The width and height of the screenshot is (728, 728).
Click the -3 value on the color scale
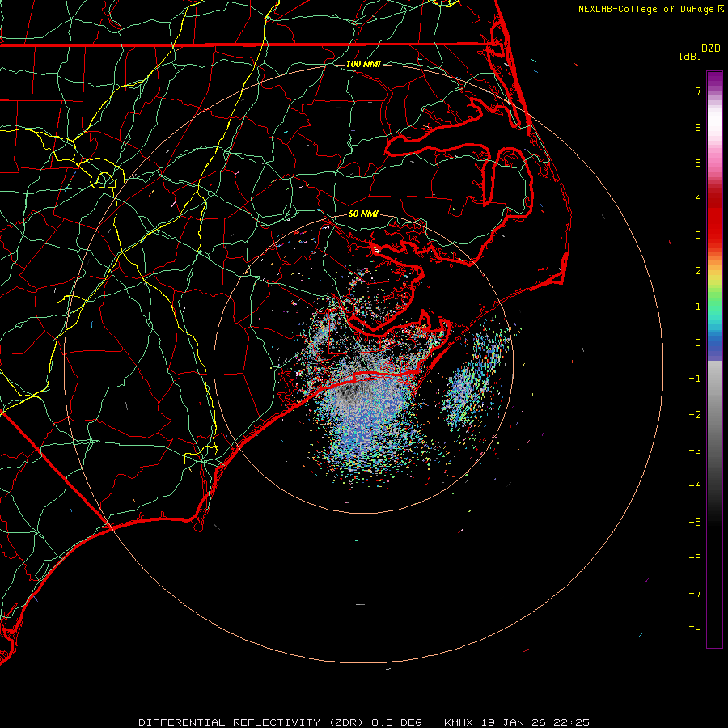click(695, 451)
